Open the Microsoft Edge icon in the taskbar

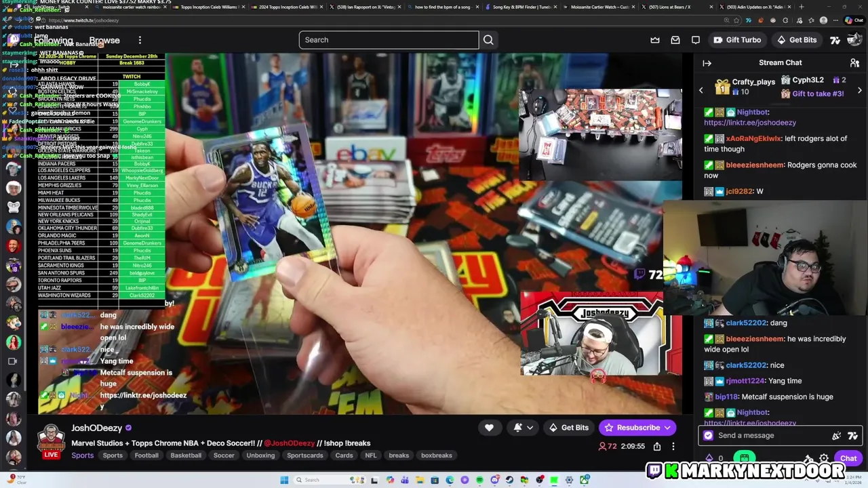pos(450,480)
